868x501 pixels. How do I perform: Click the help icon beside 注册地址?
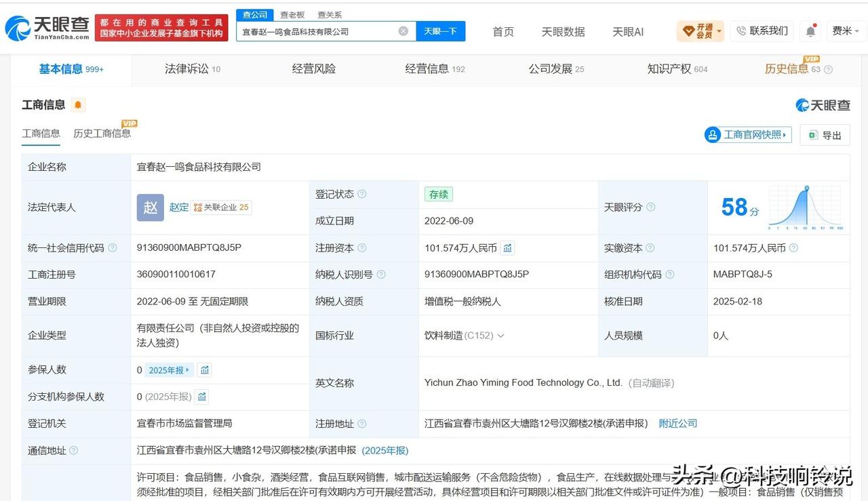pos(362,424)
